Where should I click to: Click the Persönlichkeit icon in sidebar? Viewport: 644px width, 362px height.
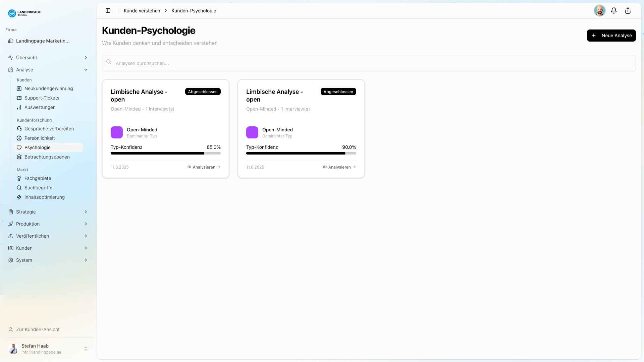(x=19, y=138)
